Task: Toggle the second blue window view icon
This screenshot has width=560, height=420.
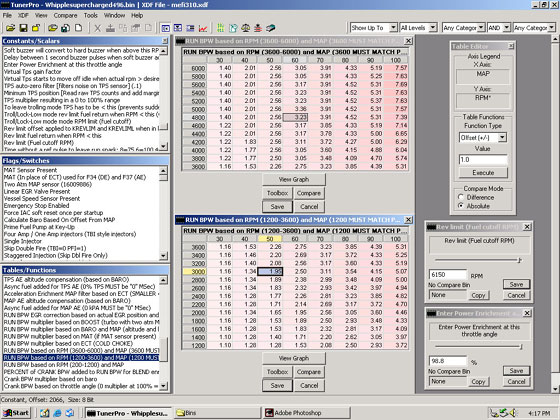Action: (178, 28)
